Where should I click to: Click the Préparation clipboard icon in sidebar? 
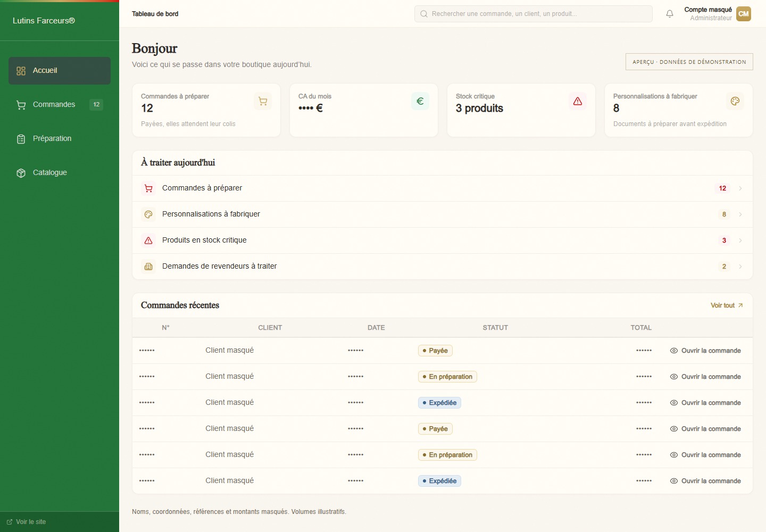coord(21,139)
